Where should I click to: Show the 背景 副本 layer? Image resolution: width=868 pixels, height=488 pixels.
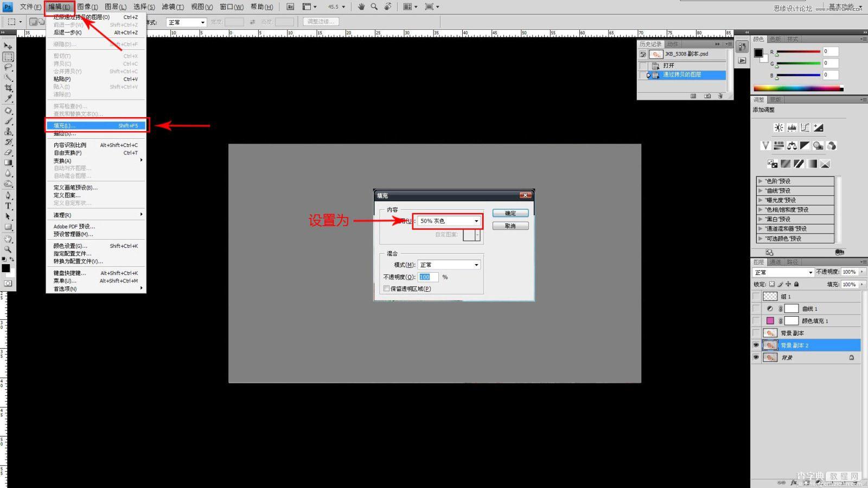756,333
